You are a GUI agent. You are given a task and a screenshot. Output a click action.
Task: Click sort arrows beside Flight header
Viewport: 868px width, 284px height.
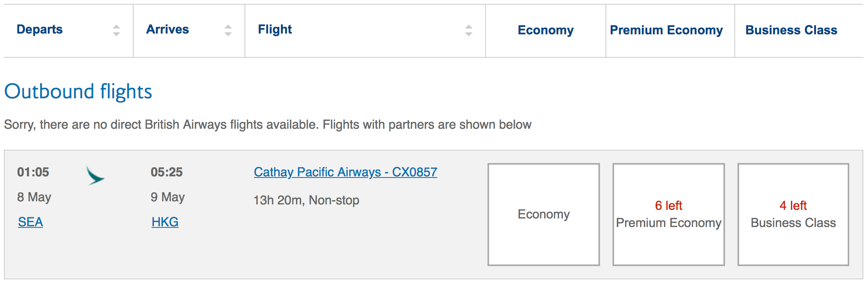coord(469,30)
